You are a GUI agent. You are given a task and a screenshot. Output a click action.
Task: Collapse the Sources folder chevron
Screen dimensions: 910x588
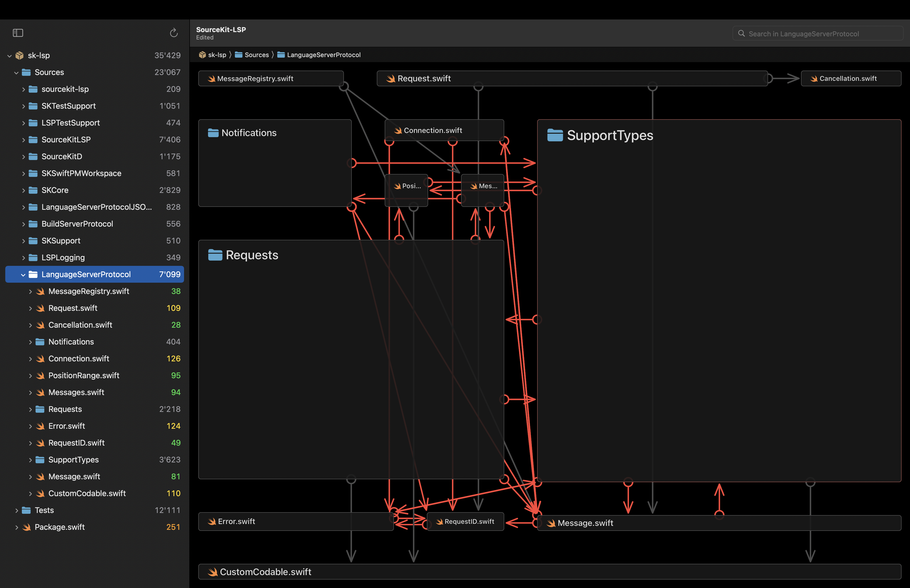pos(16,73)
